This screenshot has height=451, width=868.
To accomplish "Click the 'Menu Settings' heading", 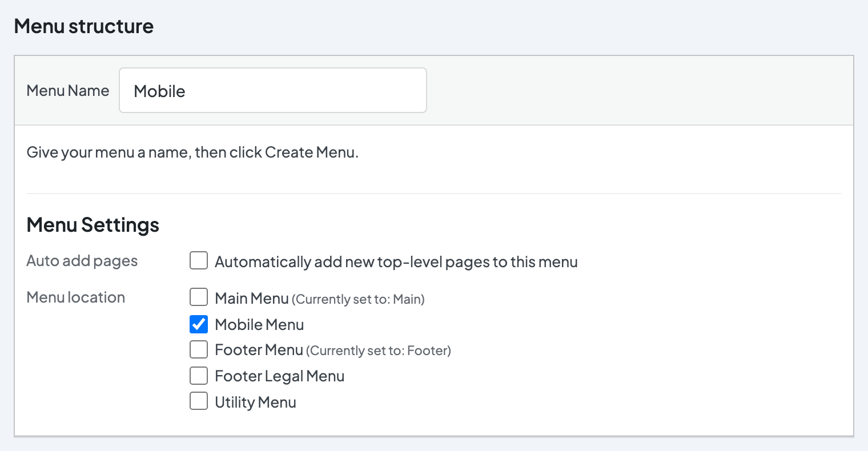I will pos(93,224).
